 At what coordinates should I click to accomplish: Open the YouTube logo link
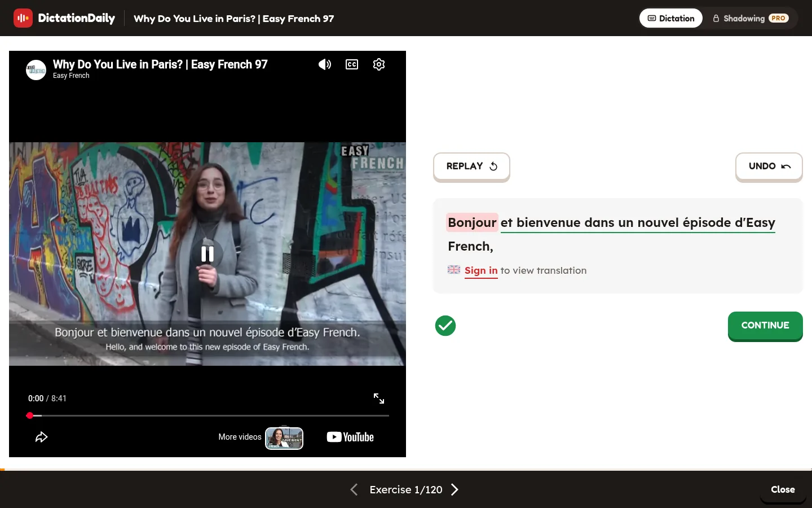350,437
